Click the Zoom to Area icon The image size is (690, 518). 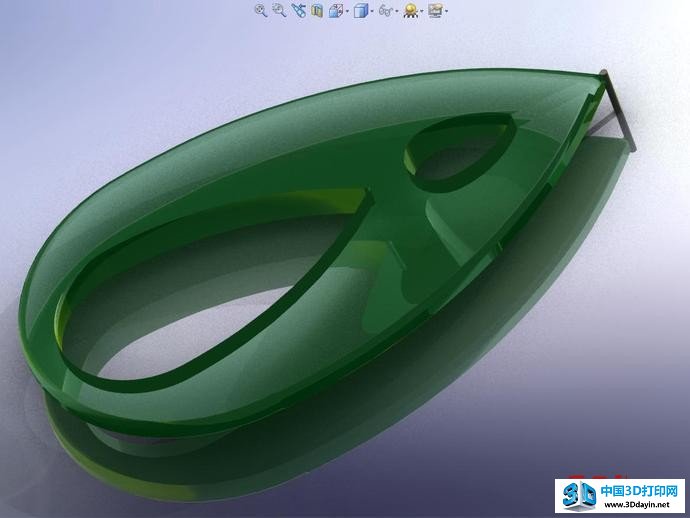pyautogui.click(x=279, y=10)
